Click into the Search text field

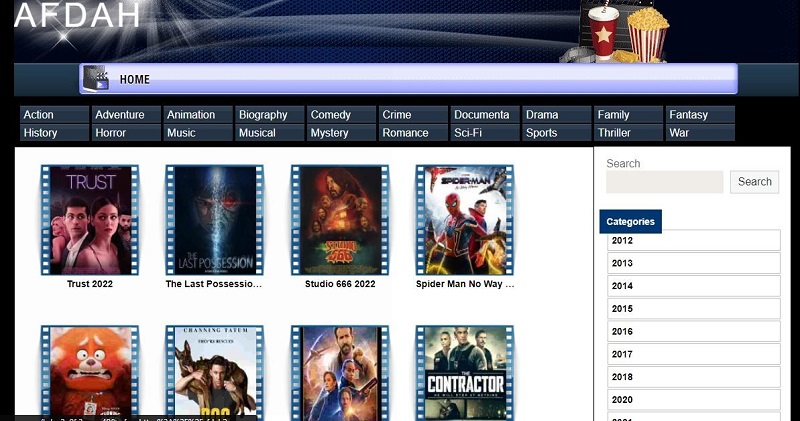point(664,182)
